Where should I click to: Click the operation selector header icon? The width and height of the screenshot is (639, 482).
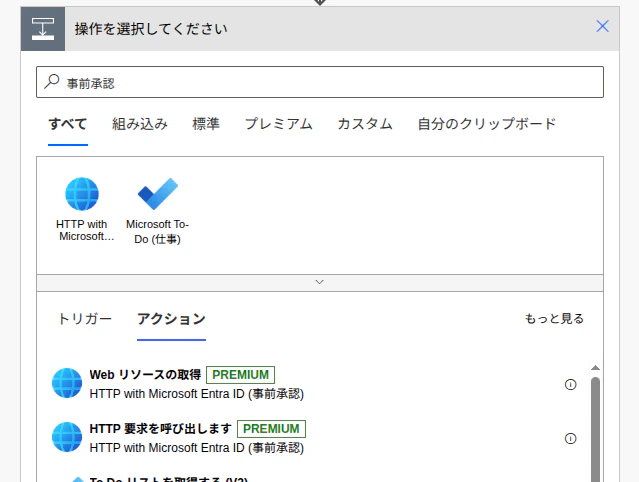pos(43,29)
